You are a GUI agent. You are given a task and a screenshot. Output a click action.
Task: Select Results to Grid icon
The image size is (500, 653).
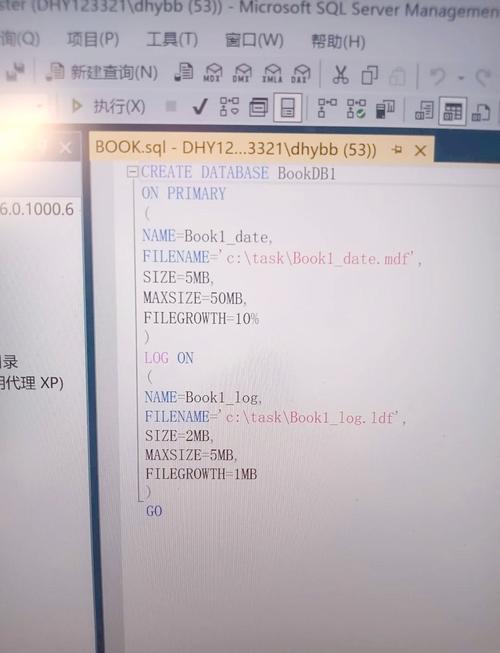click(452, 111)
